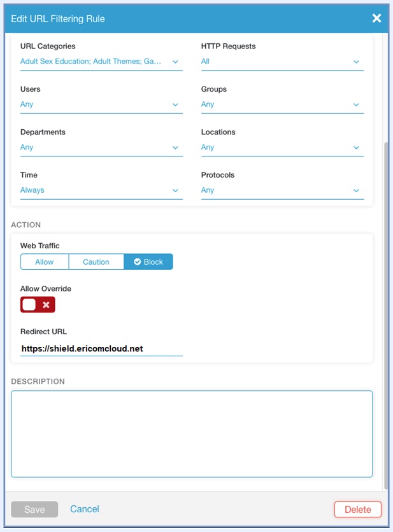Expand the Groups dropdown arrow
Screen dimensions: 393x532
pyautogui.click(x=356, y=105)
